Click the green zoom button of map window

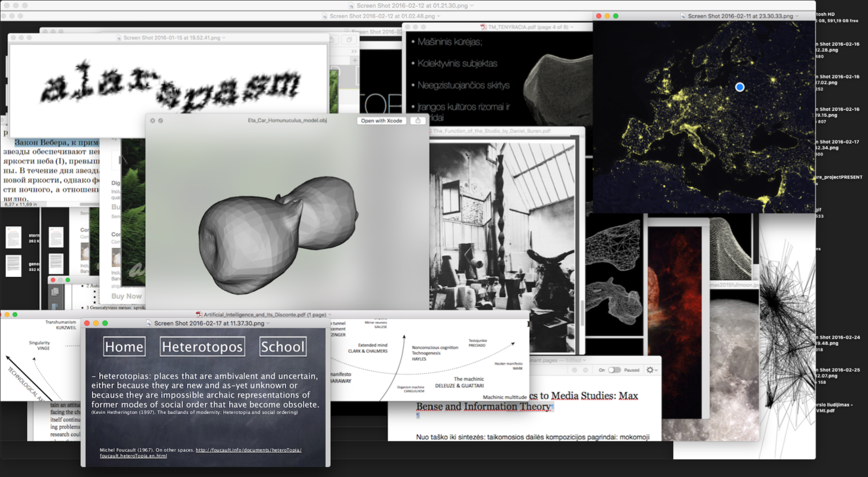[615, 16]
